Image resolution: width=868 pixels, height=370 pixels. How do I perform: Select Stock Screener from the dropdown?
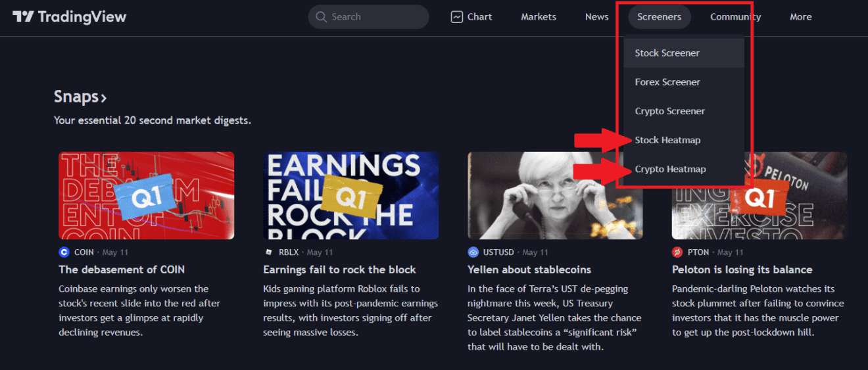tap(667, 53)
